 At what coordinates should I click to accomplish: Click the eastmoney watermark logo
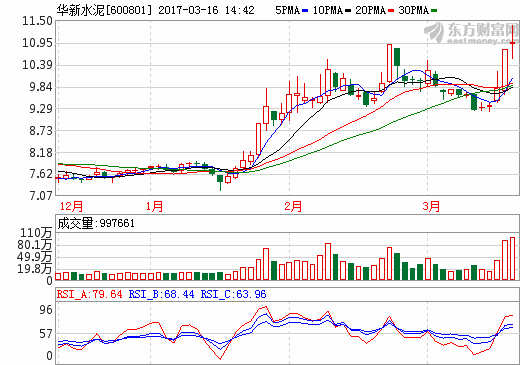pos(471,33)
